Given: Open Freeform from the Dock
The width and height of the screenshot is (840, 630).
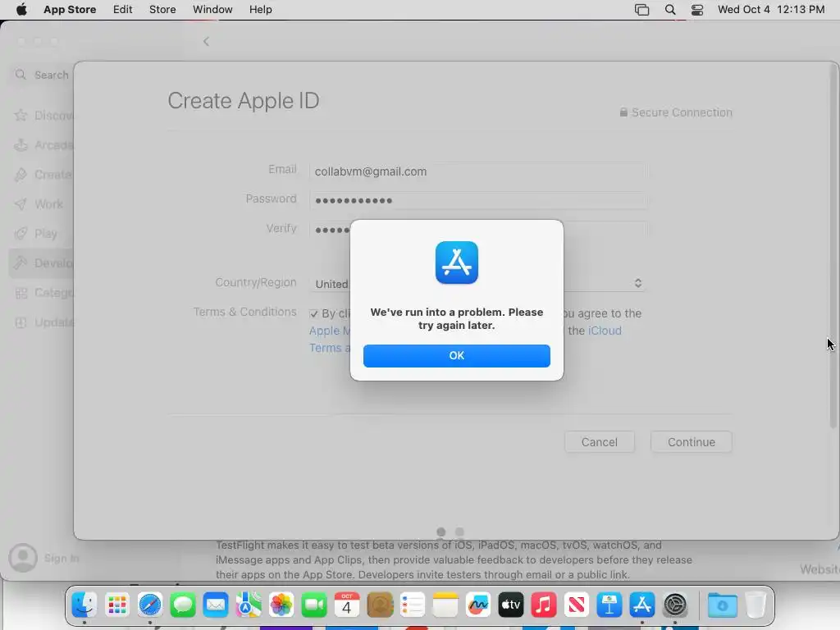Looking at the screenshot, I should pos(478,605).
